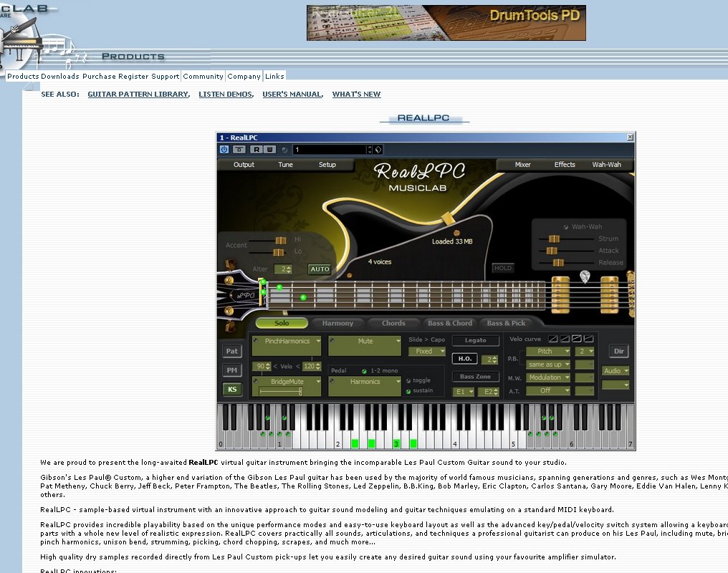Click the KS key switches button
The width and height of the screenshot is (728, 573).
pyautogui.click(x=232, y=389)
